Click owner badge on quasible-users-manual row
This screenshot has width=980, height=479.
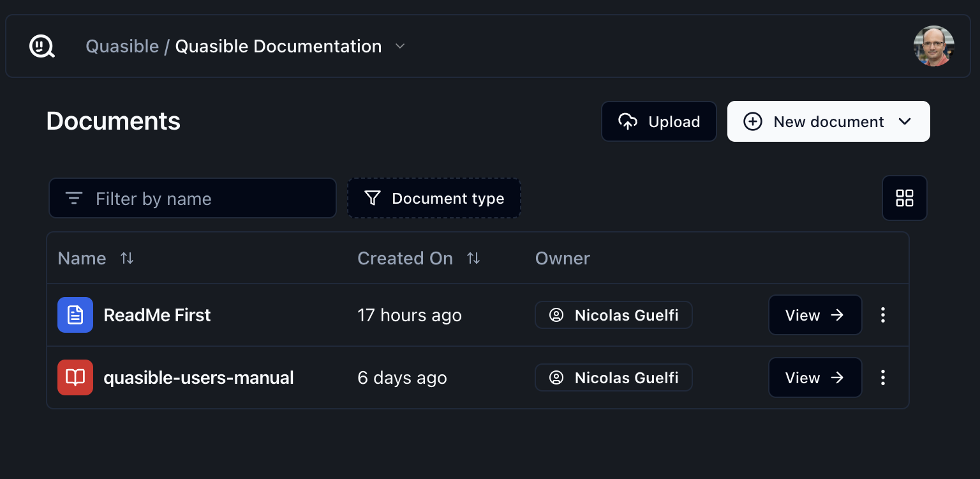(x=613, y=377)
